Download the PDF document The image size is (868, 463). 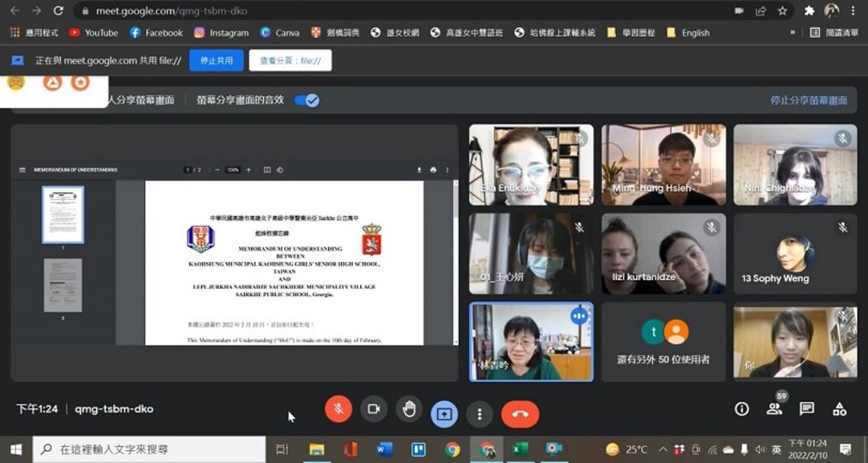pos(419,170)
